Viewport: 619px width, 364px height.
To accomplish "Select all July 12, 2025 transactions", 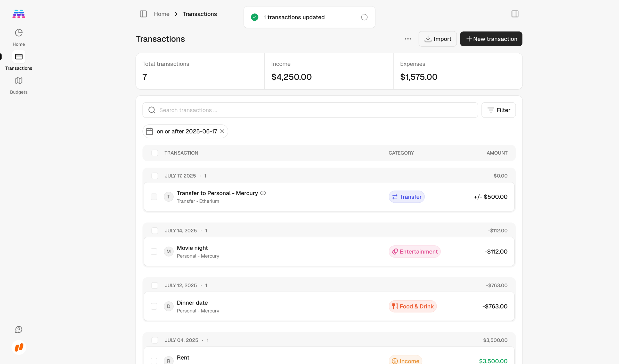I will coord(155,285).
